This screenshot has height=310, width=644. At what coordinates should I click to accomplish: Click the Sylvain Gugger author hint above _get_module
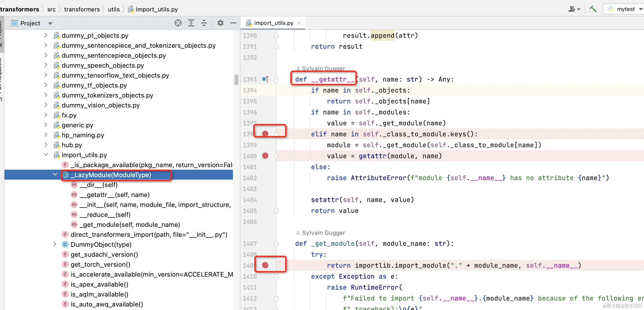(x=323, y=233)
